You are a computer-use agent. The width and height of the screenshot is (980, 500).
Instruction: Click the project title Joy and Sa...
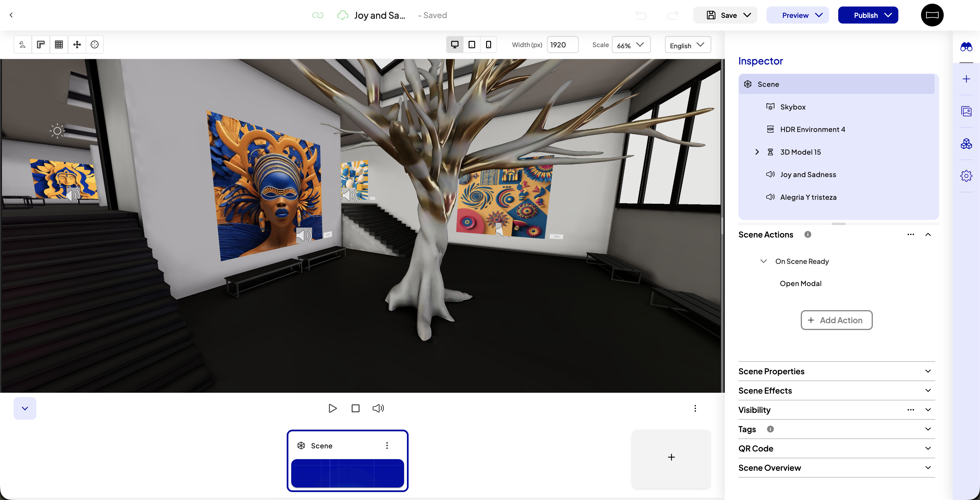(380, 15)
